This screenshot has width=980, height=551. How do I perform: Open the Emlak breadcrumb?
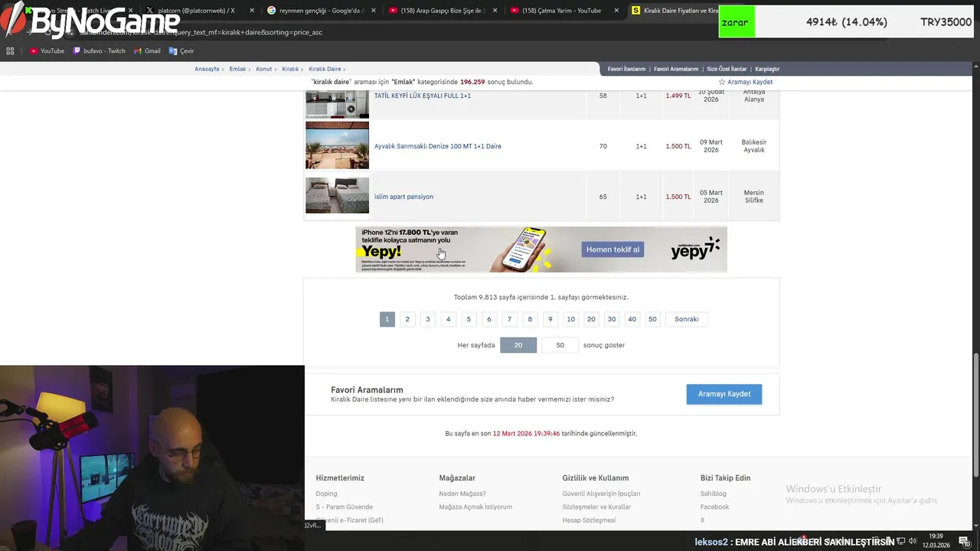pos(238,69)
